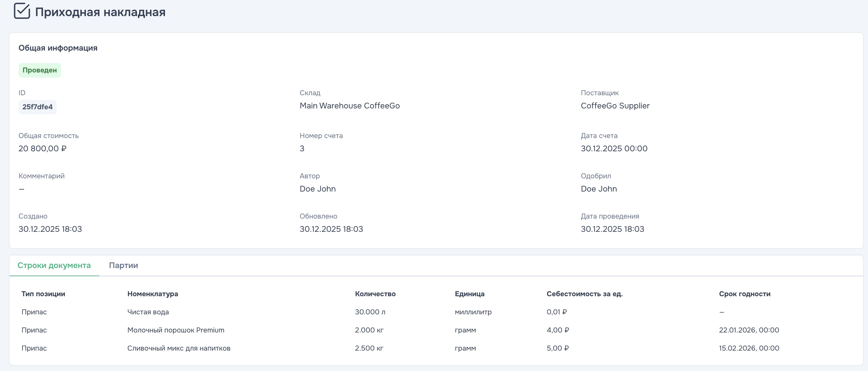Click the Проведен status badge
Screen dimensions: 868x371
click(x=39, y=70)
